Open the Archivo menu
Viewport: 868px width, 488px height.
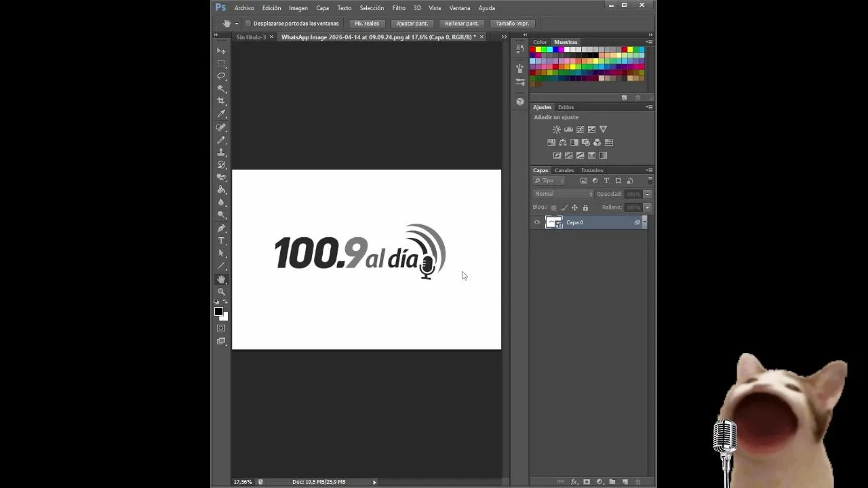pyautogui.click(x=244, y=8)
